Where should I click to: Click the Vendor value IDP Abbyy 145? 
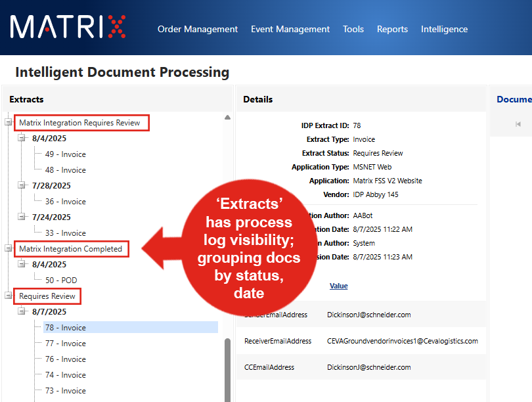coord(376,194)
